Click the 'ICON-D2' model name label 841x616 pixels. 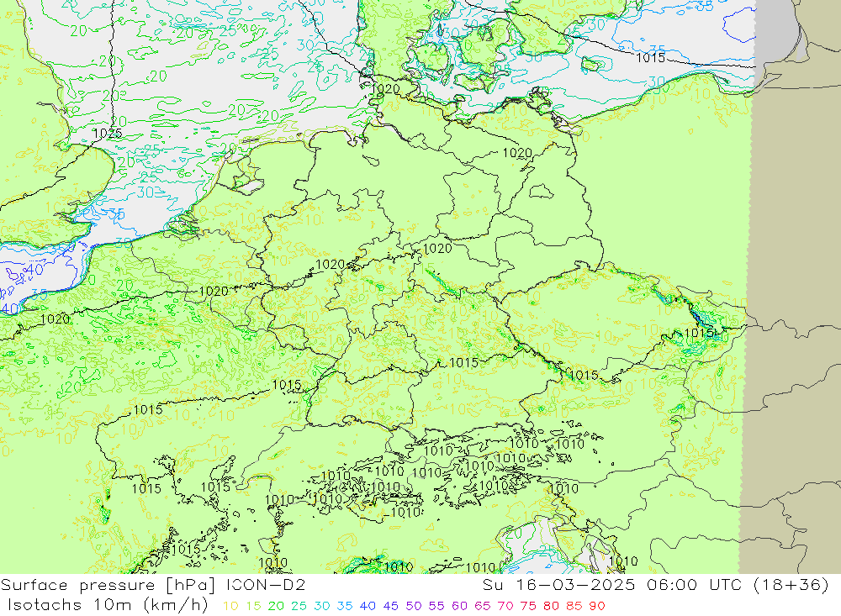tap(266, 584)
